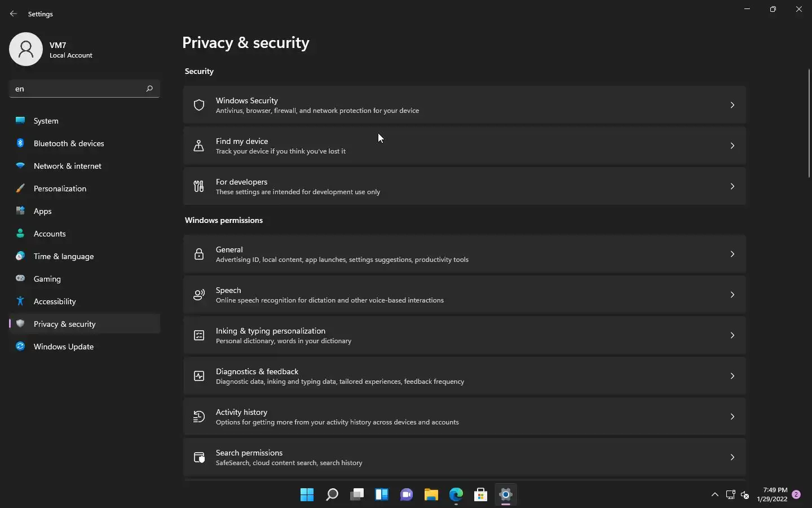Click the taskbar clock showing 7:49 PM
This screenshot has width=812, height=508.
772,494
